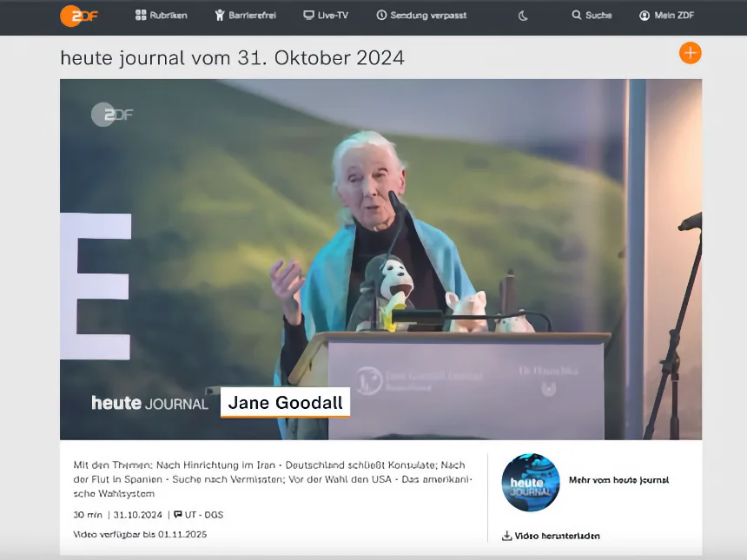Image resolution: width=747 pixels, height=560 pixels.
Task: Follow the Mehr vom heute journal link
Action: pos(618,480)
